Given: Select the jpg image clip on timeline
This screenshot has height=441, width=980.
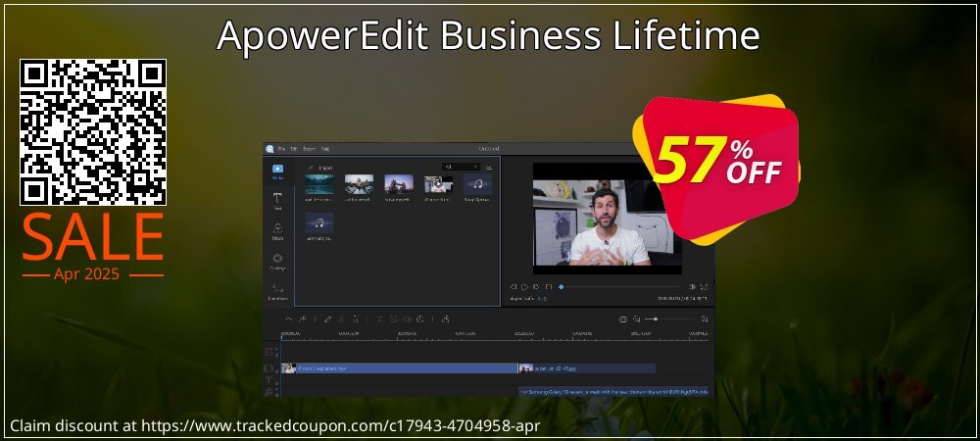Looking at the screenshot, I should [587, 368].
